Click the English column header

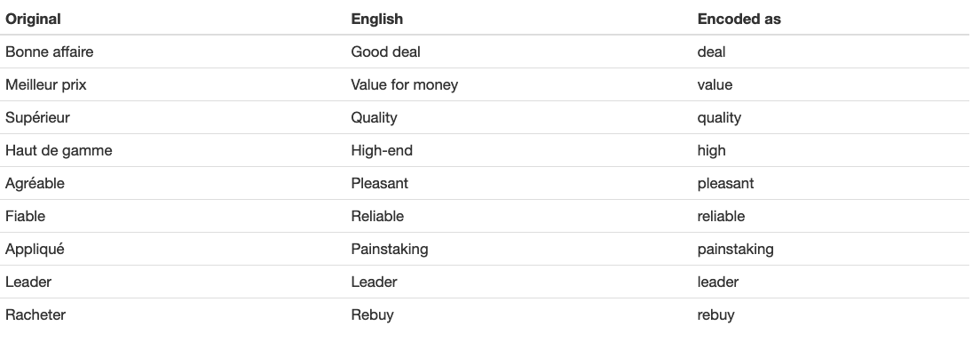tap(377, 19)
